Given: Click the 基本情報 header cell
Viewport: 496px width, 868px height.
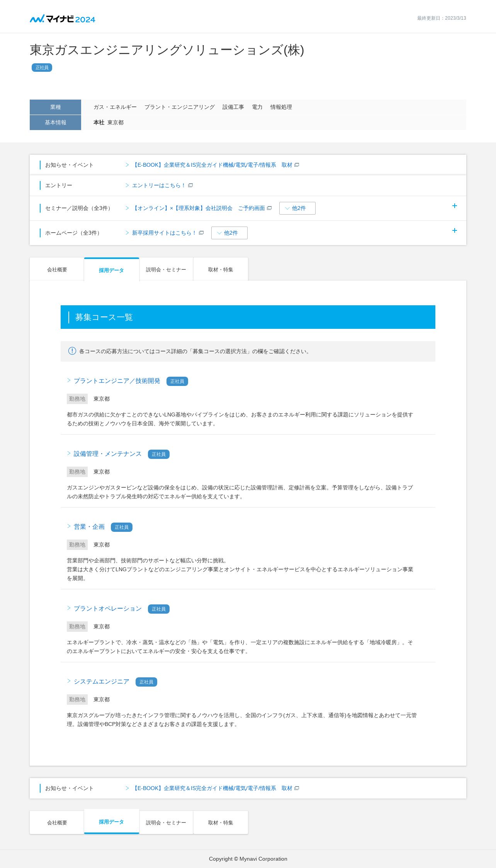Looking at the screenshot, I should [55, 122].
